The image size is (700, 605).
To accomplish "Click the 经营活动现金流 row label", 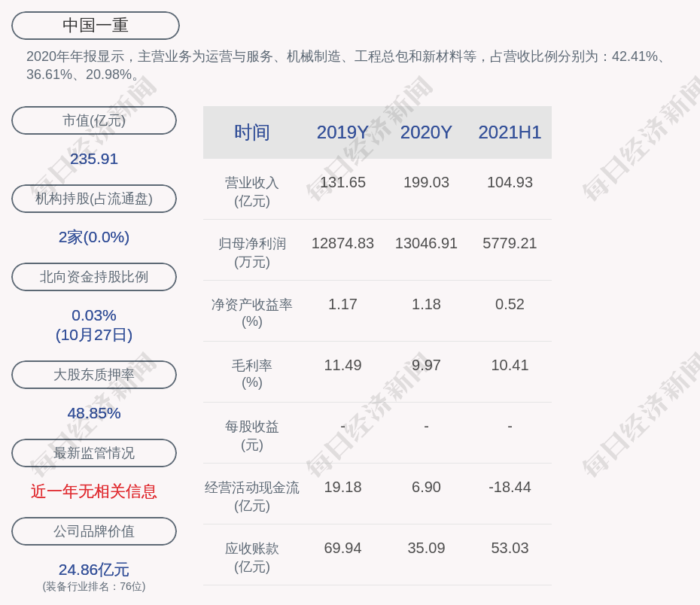I will coord(252,496).
